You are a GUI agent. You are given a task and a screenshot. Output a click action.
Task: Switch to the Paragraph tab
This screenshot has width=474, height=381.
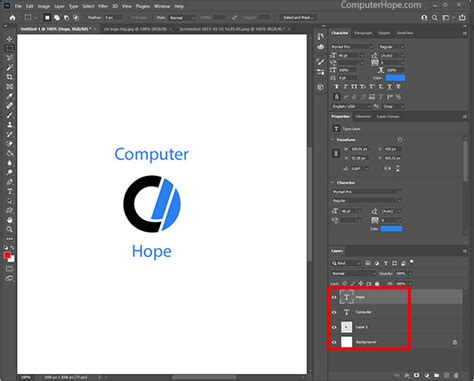[363, 33]
